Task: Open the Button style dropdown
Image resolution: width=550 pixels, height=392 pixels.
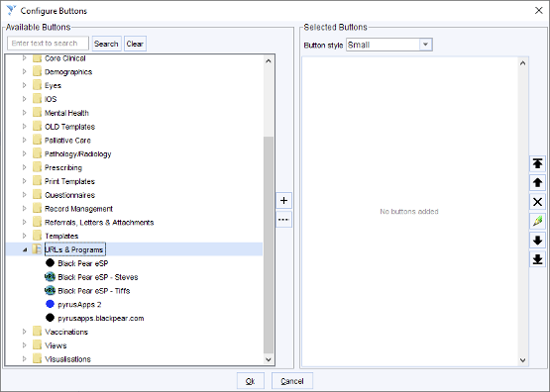Action: point(425,45)
